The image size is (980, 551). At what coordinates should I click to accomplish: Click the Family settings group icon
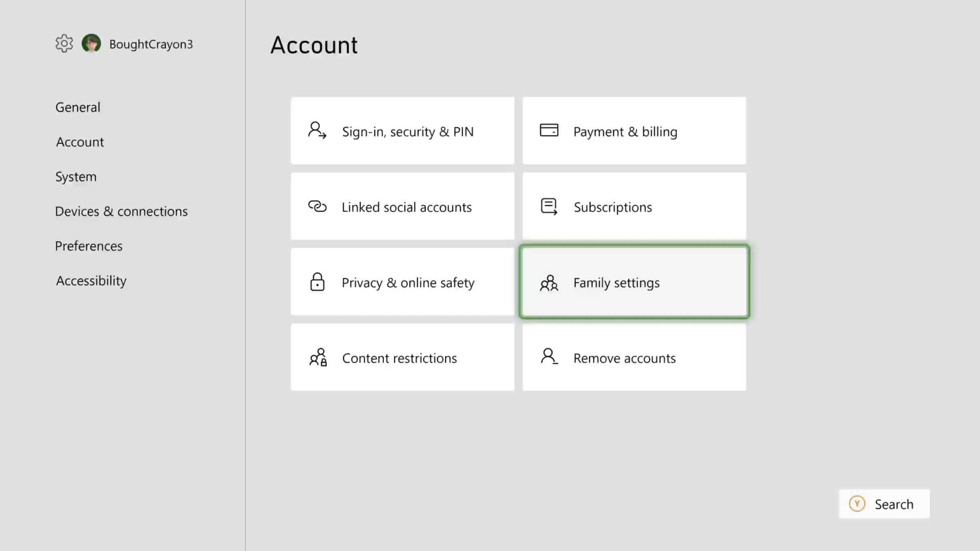point(549,282)
